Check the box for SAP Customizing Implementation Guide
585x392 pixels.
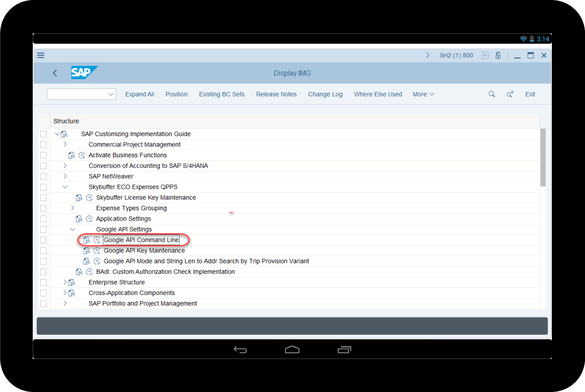pyautogui.click(x=43, y=134)
